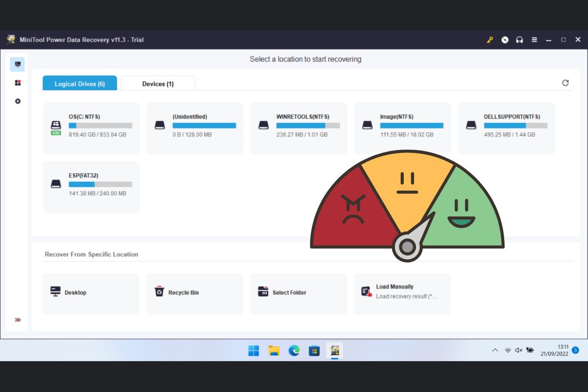Recover from the Recycle Bin

click(x=195, y=294)
